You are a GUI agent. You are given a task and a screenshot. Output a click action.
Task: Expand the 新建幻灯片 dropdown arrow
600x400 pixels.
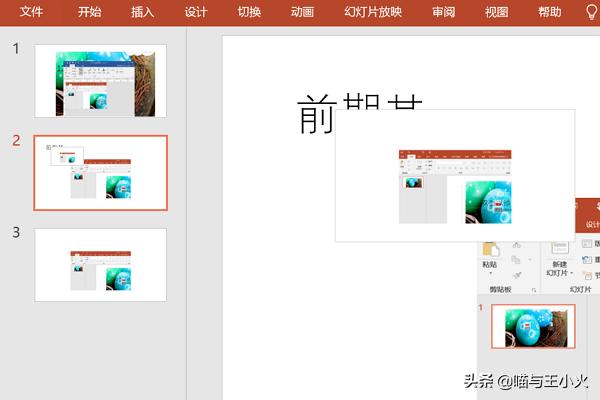tap(571, 273)
